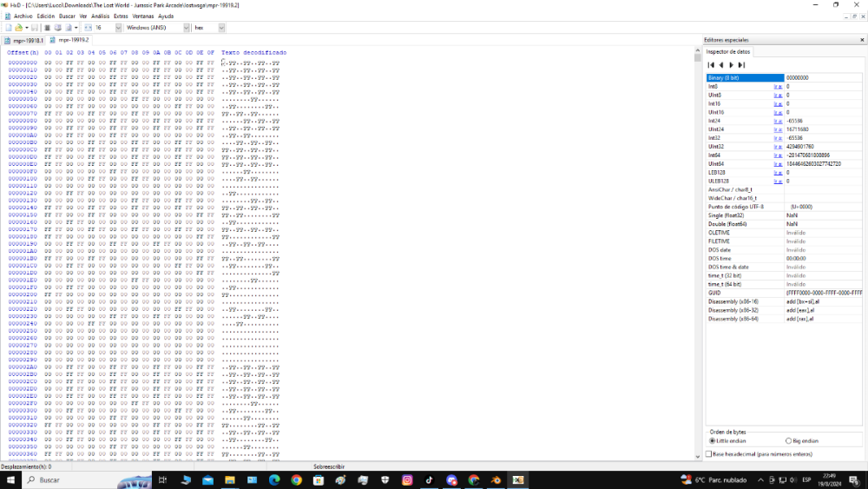Select the mpr-19919.2 file tab
This screenshot has height=489, width=868.
click(x=69, y=40)
